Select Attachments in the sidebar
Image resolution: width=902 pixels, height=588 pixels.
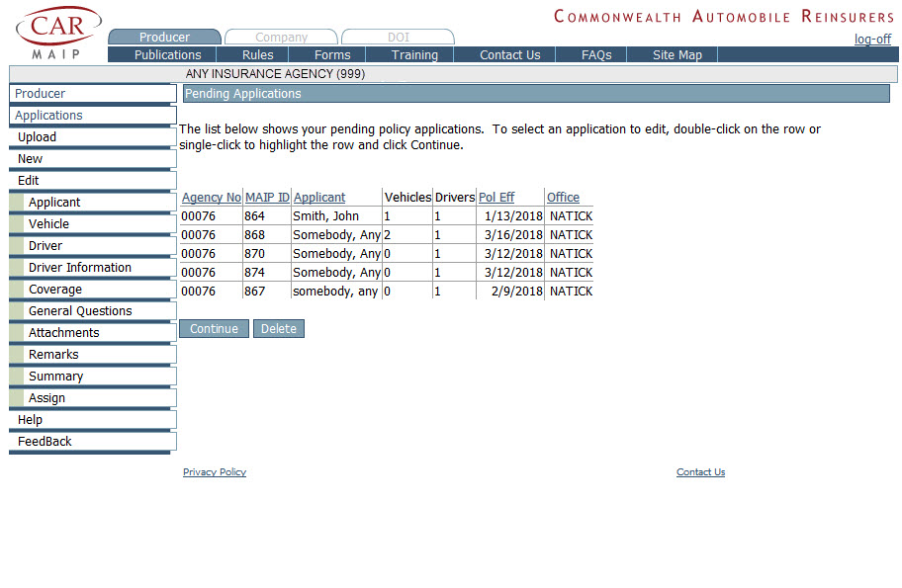[x=63, y=333]
